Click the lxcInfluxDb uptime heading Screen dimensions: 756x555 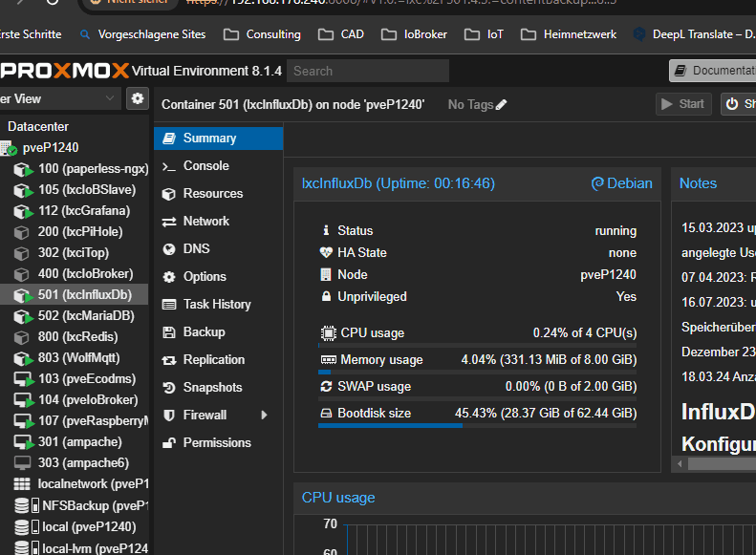(399, 183)
